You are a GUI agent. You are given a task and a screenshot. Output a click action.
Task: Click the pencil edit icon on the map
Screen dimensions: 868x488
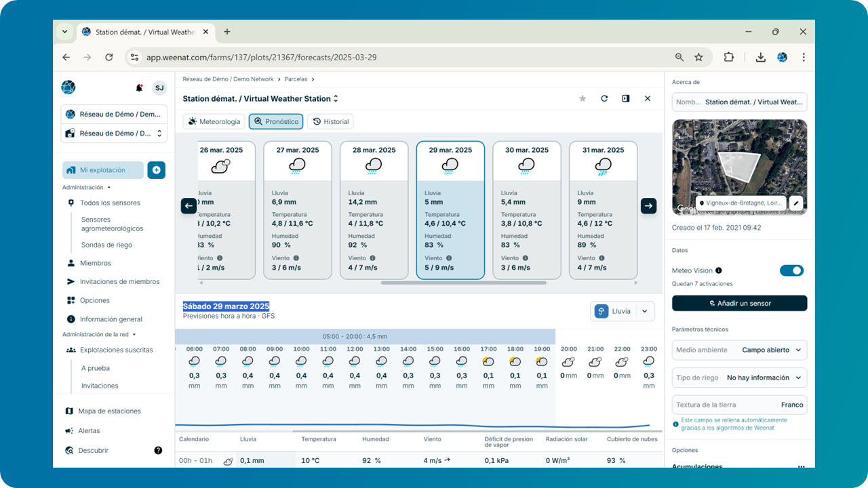coord(797,203)
